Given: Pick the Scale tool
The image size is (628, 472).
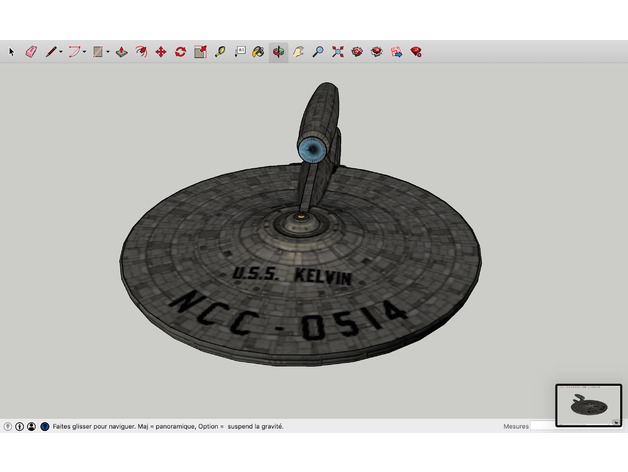Looking at the screenshot, I should [200, 52].
